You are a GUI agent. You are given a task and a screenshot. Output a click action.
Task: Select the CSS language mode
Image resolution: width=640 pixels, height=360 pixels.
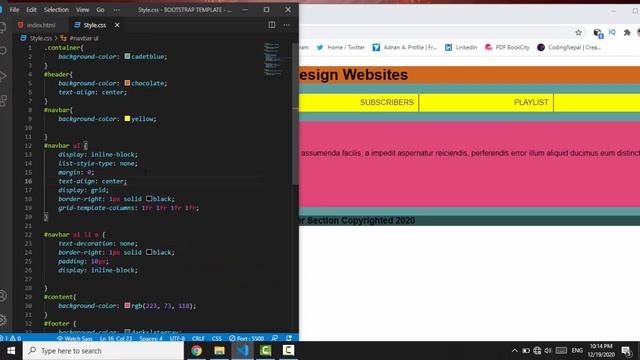click(217, 338)
